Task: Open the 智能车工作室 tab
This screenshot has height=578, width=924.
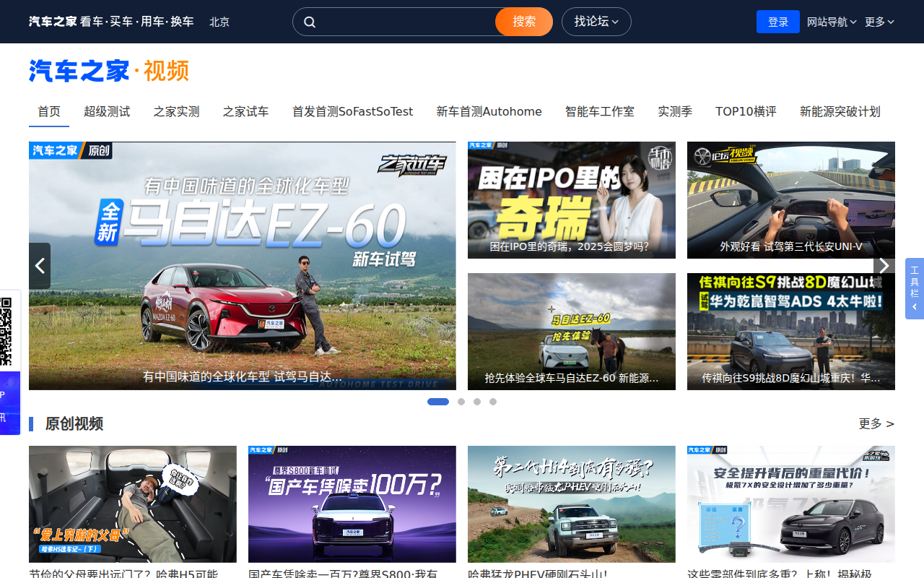Action: (600, 111)
